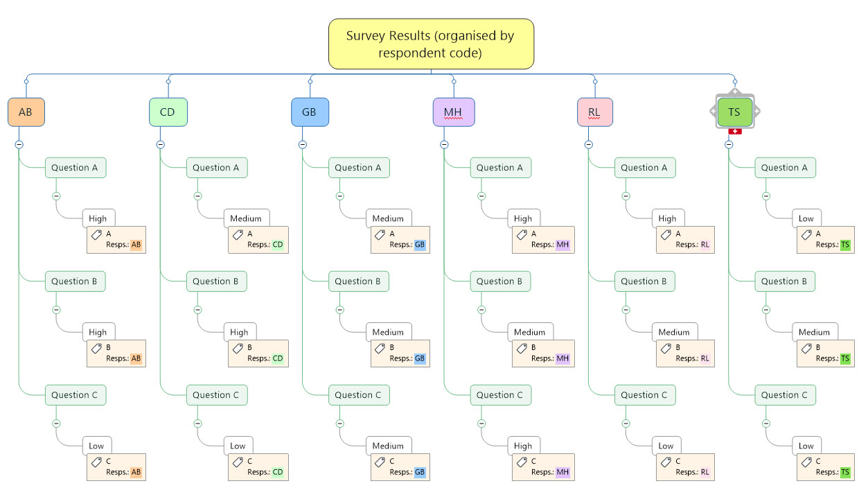
Task: Collapse the GB branch
Action: (x=303, y=145)
